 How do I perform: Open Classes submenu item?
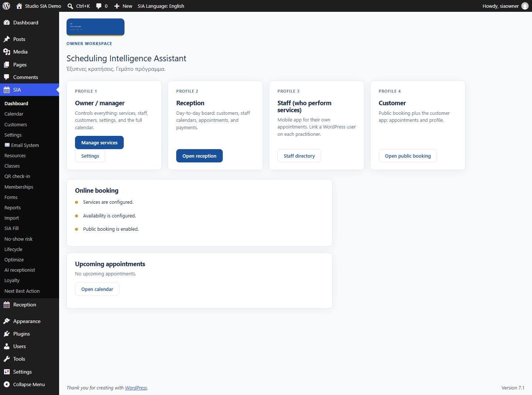[x=12, y=166]
